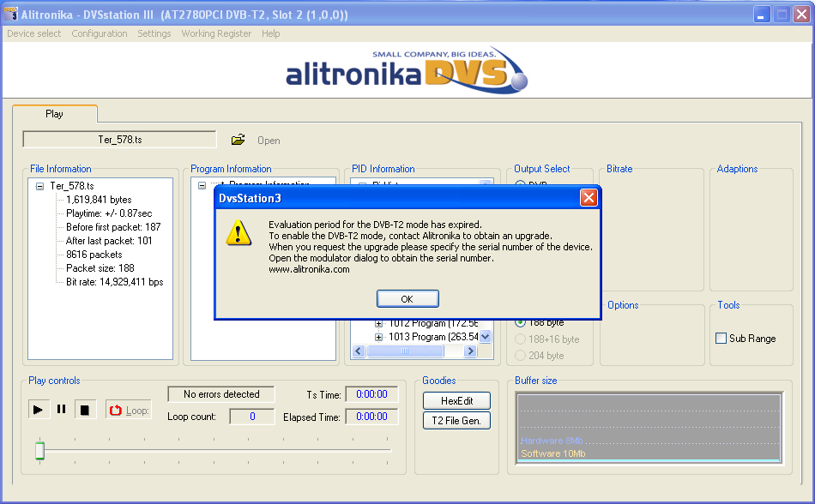Image resolution: width=815 pixels, height=504 pixels.
Task: Minimize the DVSstation III window
Action: (762, 14)
